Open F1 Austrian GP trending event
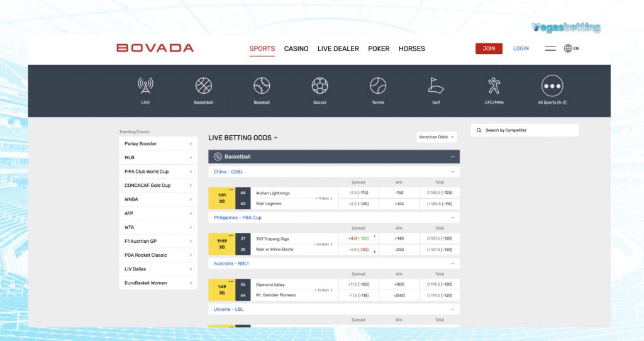Screen dimensions: 644x341 [158, 241]
